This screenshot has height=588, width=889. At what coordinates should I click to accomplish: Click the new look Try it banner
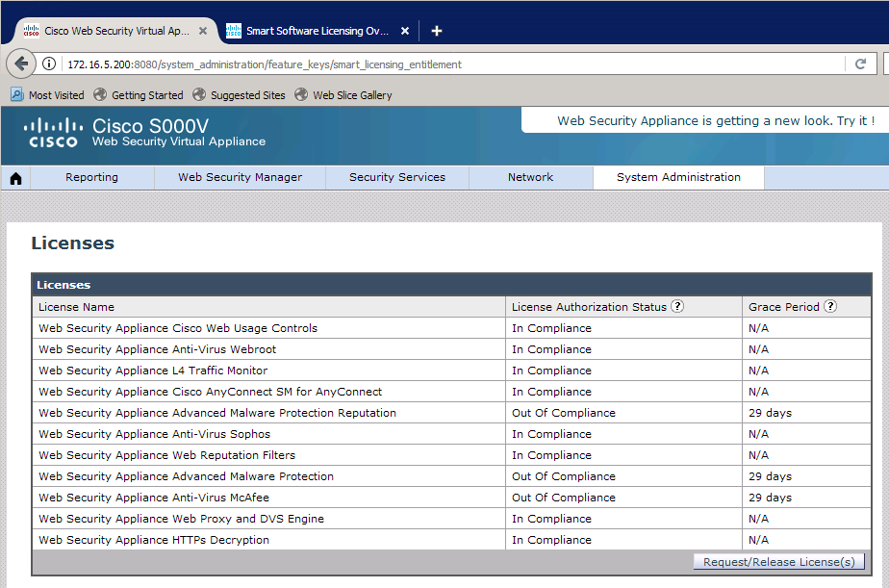click(715, 121)
